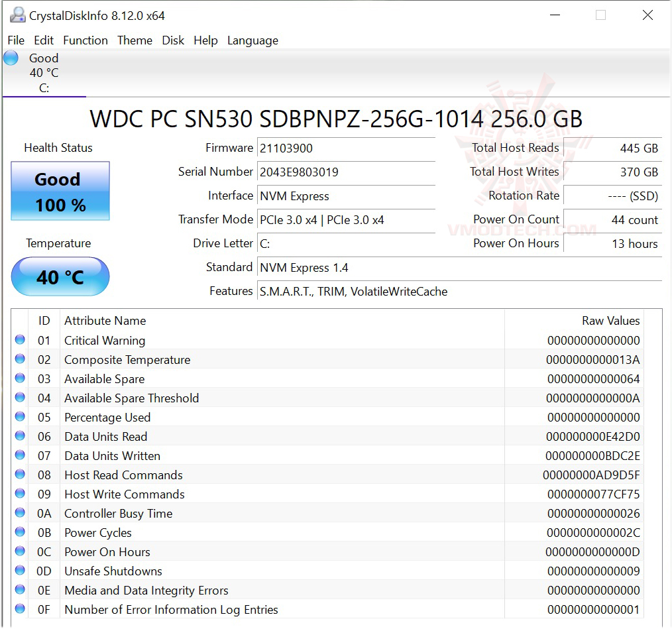This screenshot has height=629, width=672.
Task: Close the CrystalDiskInfo window
Action: (x=647, y=15)
